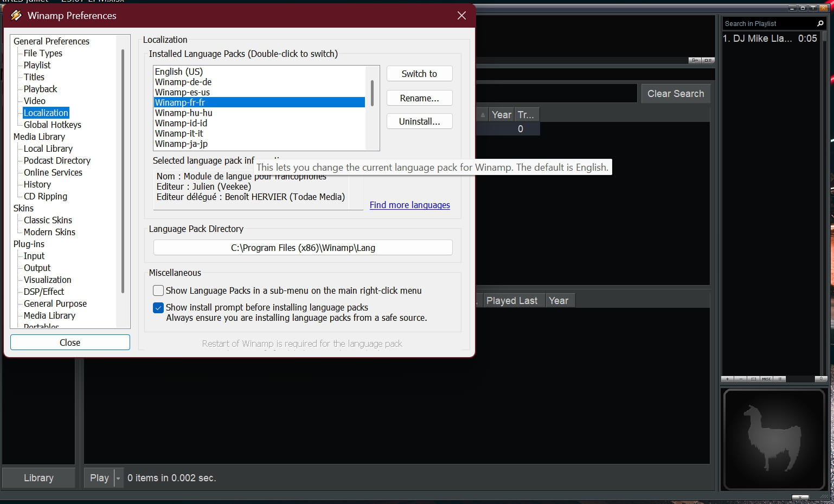Uncheck Show install prompt before installing language packs
Image resolution: width=834 pixels, height=504 pixels.
(x=158, y=307)
